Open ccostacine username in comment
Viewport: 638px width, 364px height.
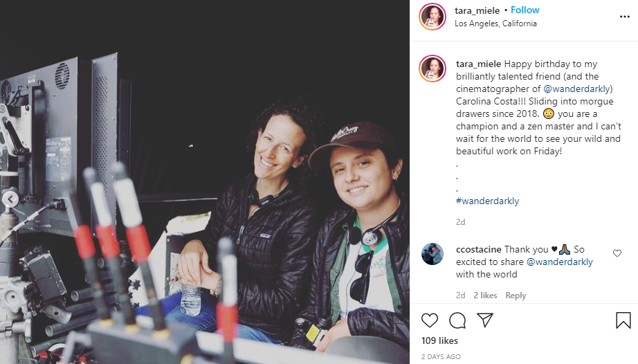479,249
